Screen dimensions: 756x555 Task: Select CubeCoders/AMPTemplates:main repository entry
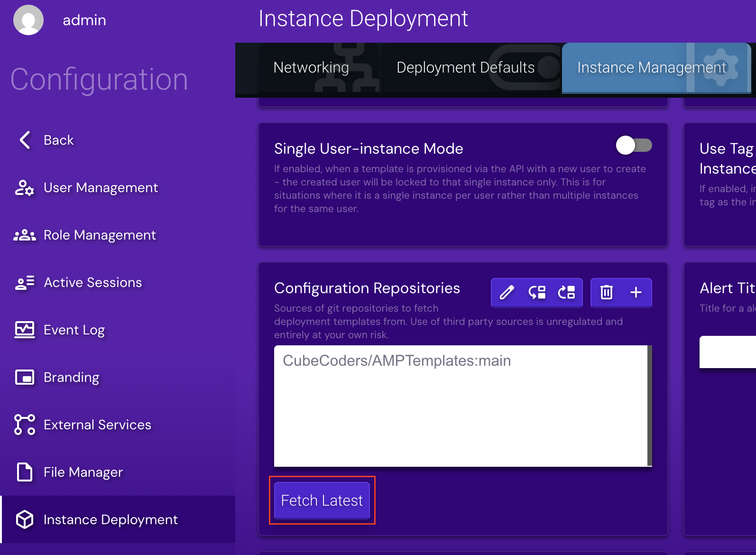pyautogui.click(x=396, y=361)
